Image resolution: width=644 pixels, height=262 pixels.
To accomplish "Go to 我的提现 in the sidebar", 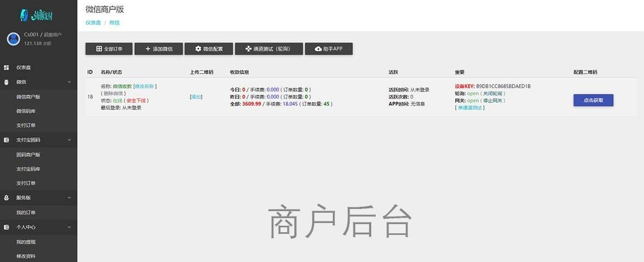I will click(x=26, y=242).
